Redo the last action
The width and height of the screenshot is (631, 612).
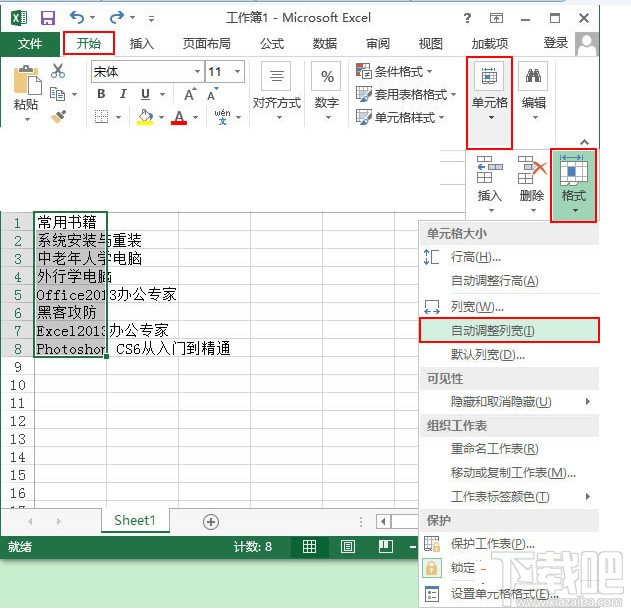[x=117, y=18]
